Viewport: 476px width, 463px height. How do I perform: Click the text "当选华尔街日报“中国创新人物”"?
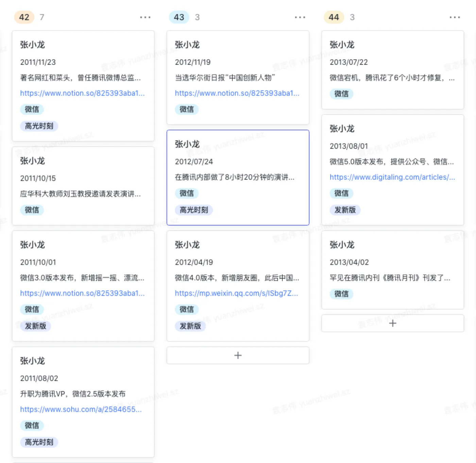[225, 78]
